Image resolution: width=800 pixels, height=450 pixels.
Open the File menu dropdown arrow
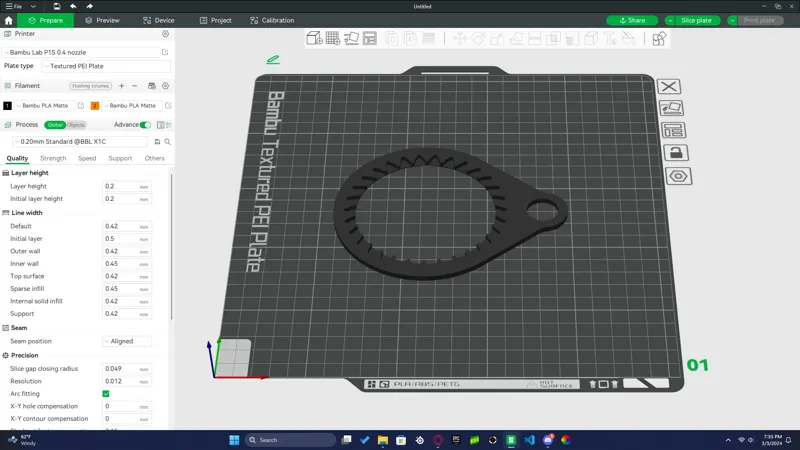coord(33,6)
